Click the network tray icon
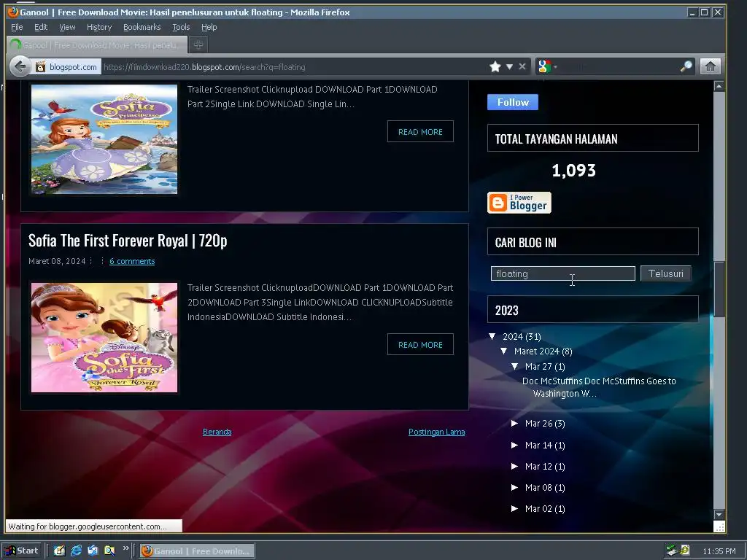Screen dimensions: 747x560 pos(672,551)
